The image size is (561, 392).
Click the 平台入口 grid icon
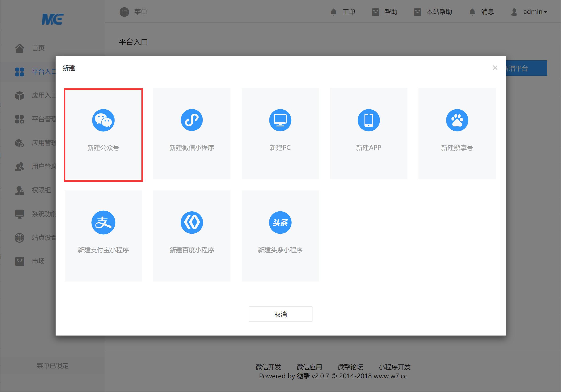click(x=20, y=72)
